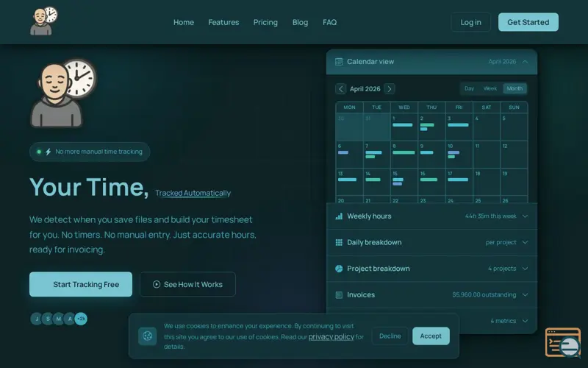The width and height of the screenshot is (588, 368).
Task: Switch calendar to Week view
Action: 490,88
